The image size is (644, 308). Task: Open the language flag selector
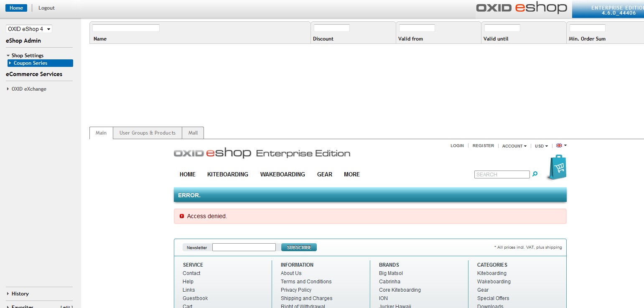click(561, 145)
